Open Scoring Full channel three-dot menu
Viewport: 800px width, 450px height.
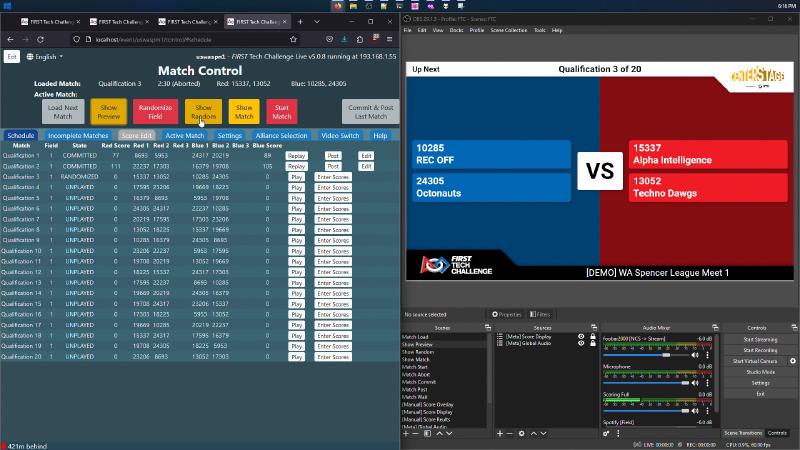pos(707,410)
